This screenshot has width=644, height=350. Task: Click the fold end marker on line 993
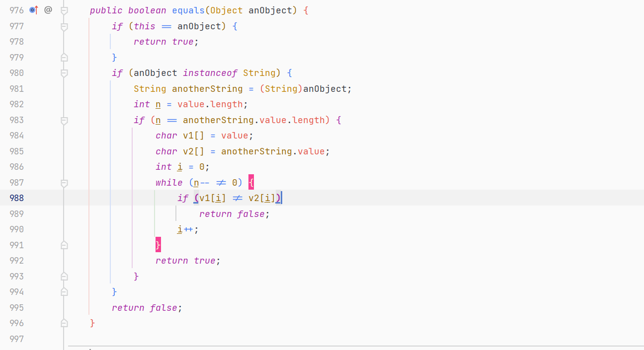click(x=64, y=277)
